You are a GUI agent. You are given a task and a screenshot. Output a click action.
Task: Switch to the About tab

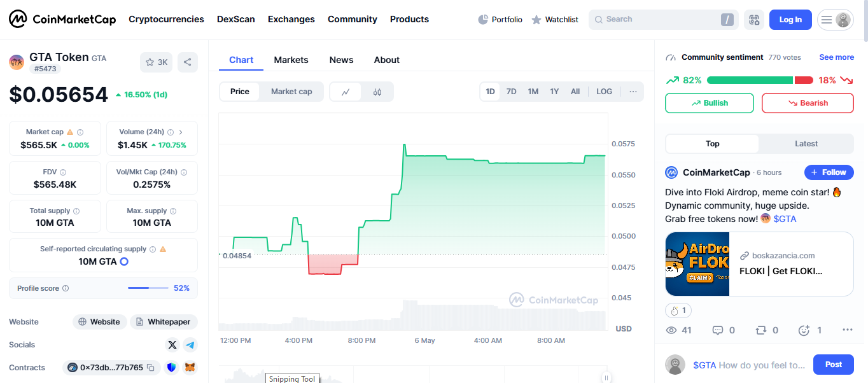coord(387,60)
